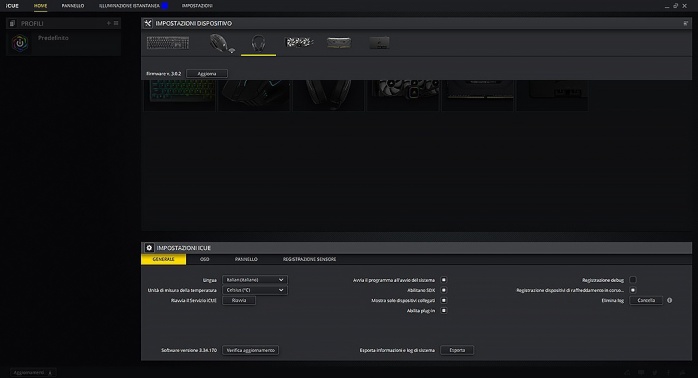698x378 pixels.
Task: Click the Cancella log button
Action: 646,301
